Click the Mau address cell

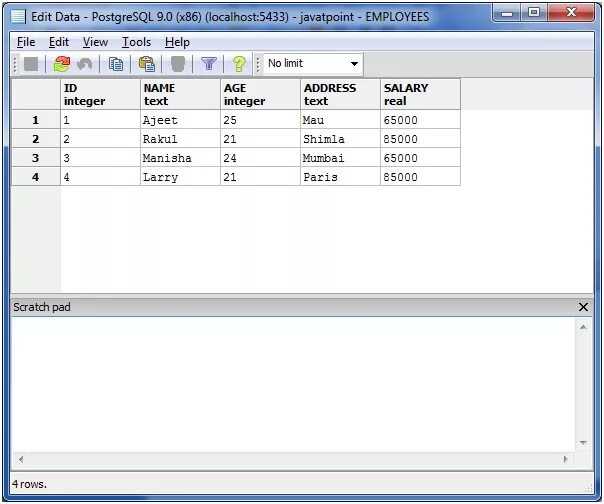point(341,120)
